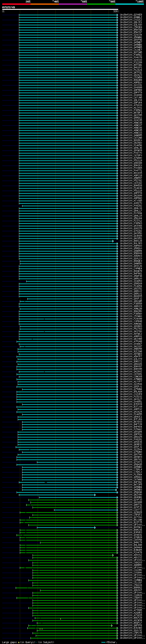Image resolution: width=146 pixels, height=644 pixels.
Task: Select the UniRef100_C5IW59 hit label
Action: pos(131,77)
